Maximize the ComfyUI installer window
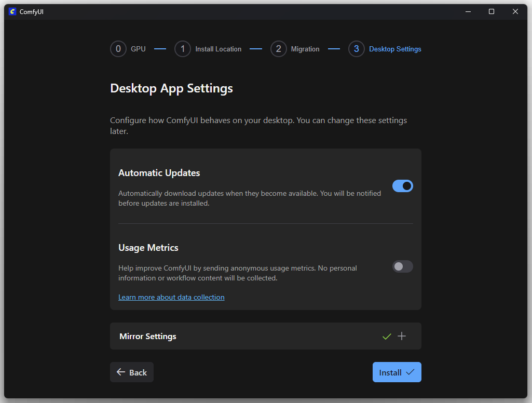The width and height of the screenshot is (532, 403). tap(492, 11)
